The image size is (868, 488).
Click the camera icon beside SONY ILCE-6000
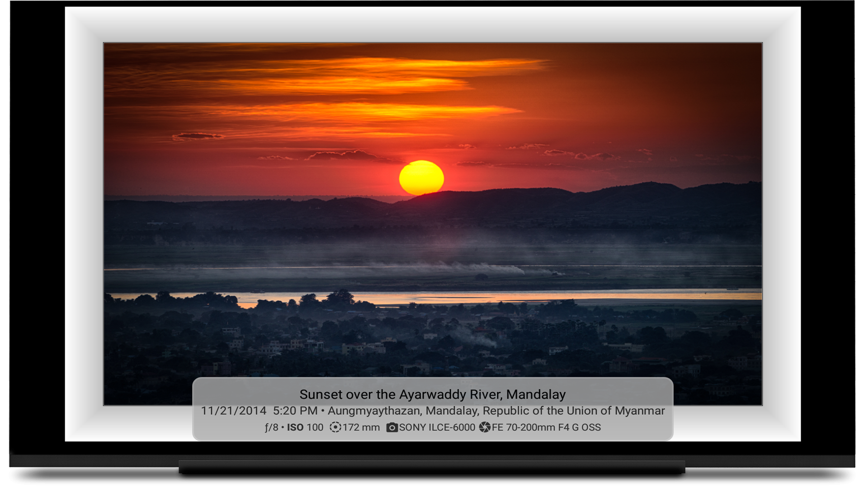click(392, 427)
